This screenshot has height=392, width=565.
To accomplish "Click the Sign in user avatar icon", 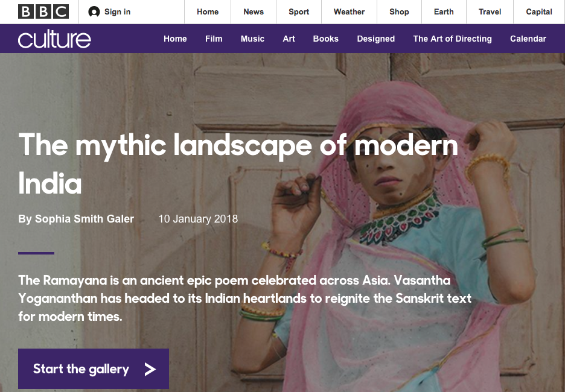I will tap(94, 11).
